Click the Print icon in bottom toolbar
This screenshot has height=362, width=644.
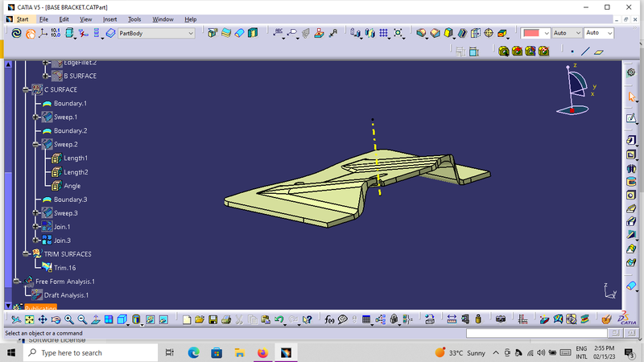[x=226, y=319]
